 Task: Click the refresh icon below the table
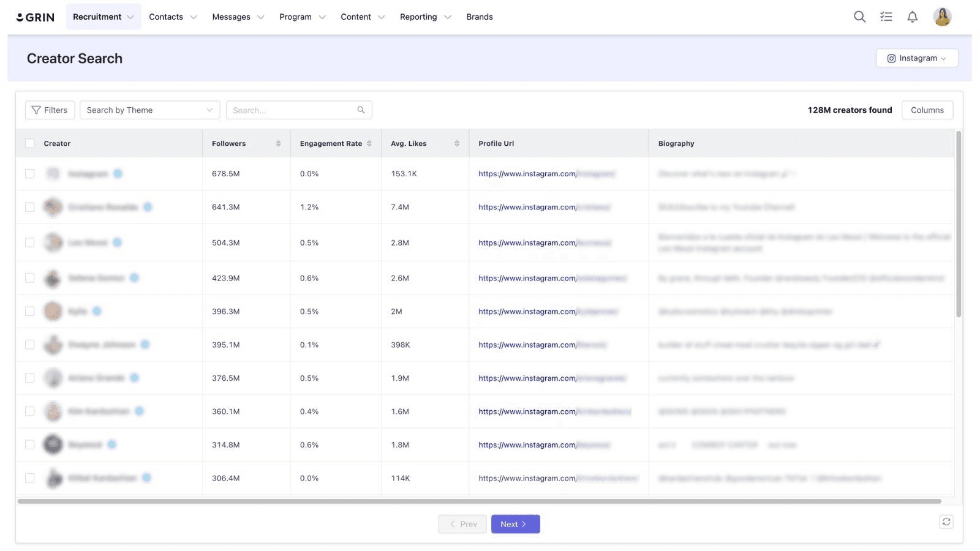[x=946, y=522]
